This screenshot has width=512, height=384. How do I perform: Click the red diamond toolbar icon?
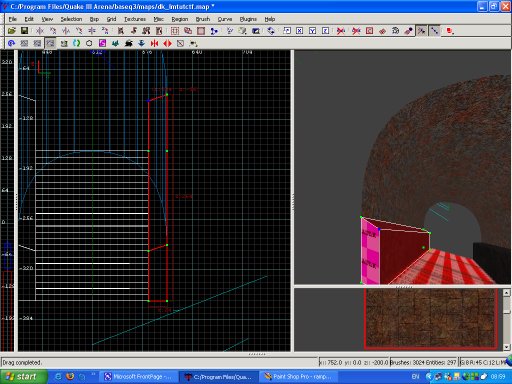point(382,31)
